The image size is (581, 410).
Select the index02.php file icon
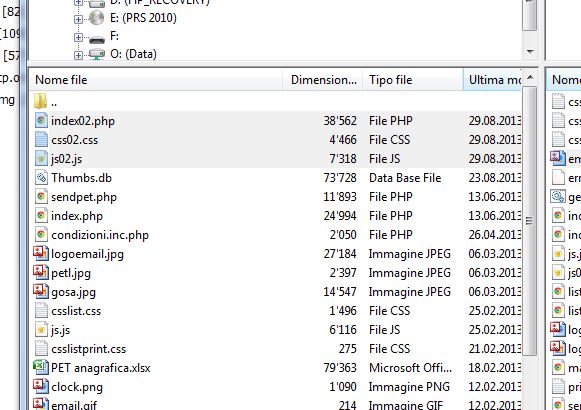tap(41, 121)
